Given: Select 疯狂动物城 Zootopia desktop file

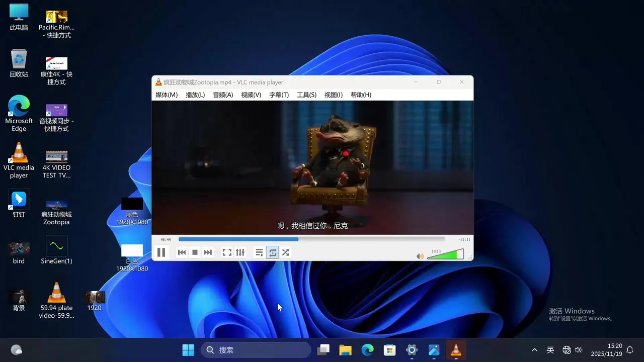Looking at the screenshot, I should (56, 211).
